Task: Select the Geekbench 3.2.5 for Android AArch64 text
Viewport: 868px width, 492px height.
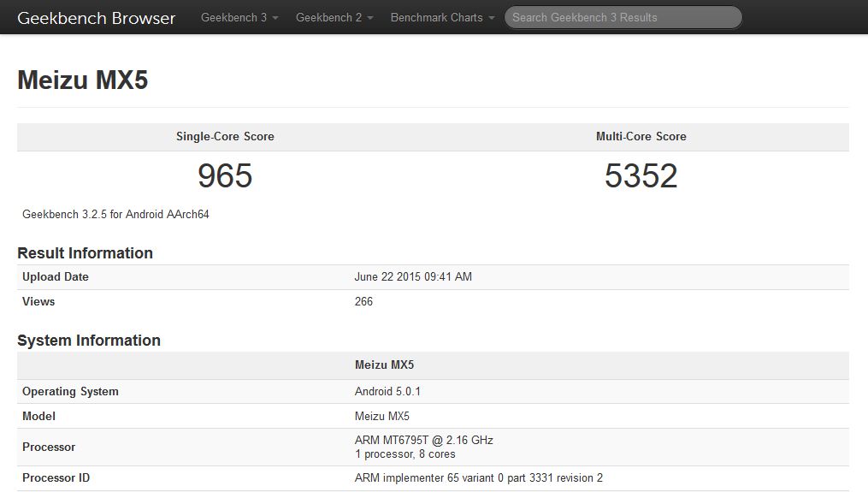Action: tap(115, 215)
